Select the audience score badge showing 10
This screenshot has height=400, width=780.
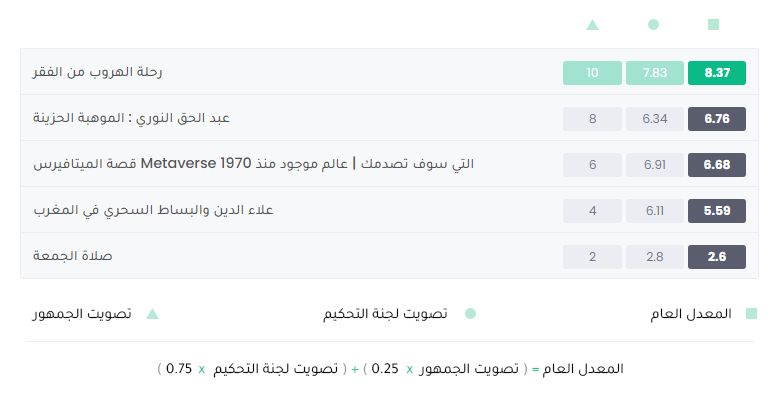(592, 73)
